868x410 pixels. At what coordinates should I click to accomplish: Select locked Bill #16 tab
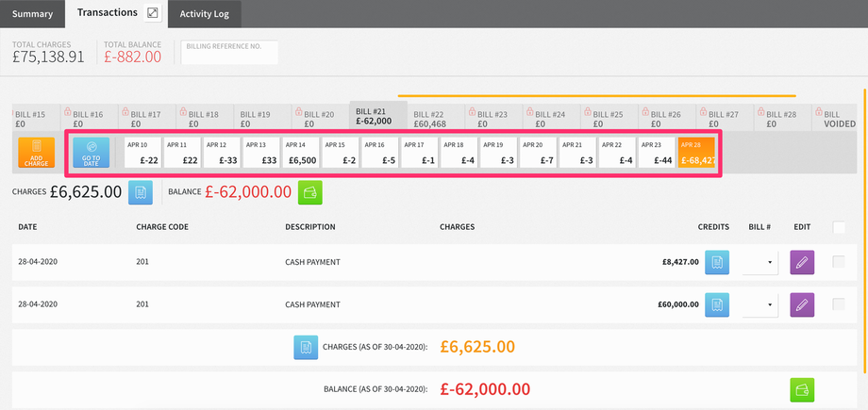[x=90, y=119]
